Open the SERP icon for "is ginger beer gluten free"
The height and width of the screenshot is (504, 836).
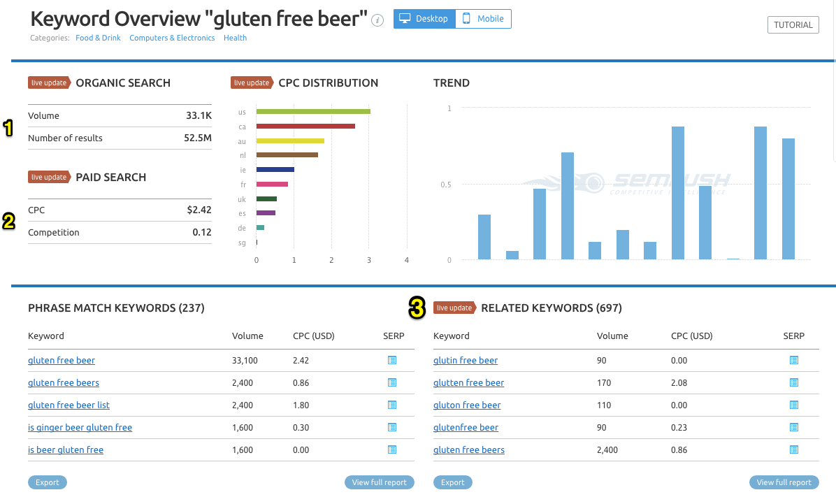point(392,427)
